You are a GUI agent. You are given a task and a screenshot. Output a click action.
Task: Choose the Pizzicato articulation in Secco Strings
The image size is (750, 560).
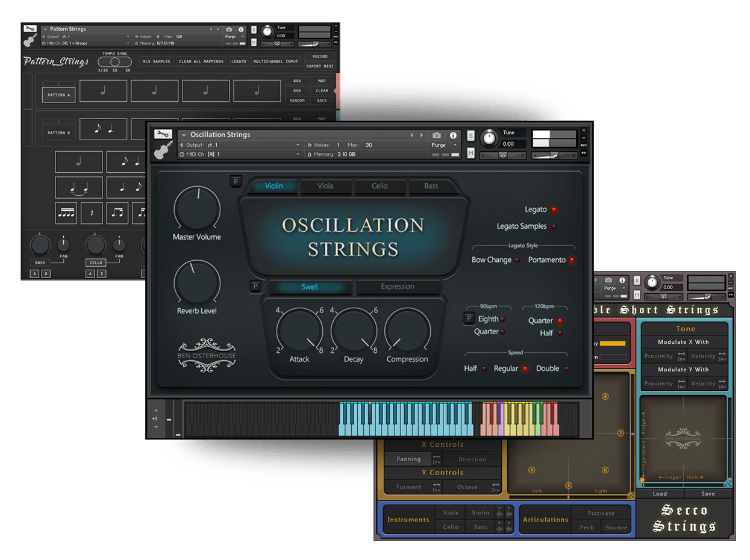coord(601,513)
